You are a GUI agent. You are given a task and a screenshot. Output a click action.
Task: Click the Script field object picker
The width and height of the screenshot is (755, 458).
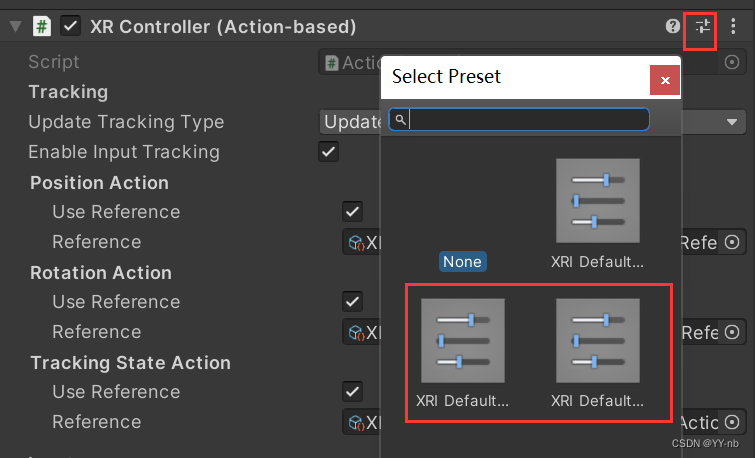click(x=732, y=62)
